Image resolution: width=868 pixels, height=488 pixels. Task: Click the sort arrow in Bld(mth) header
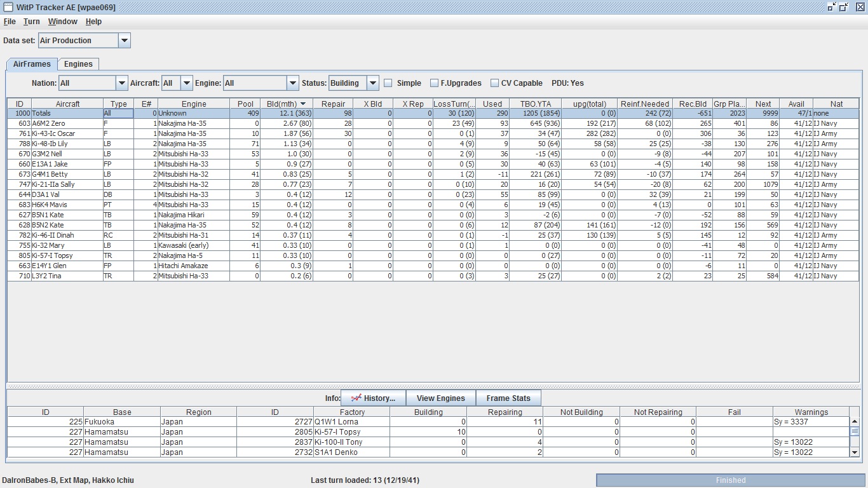[303, 104]
